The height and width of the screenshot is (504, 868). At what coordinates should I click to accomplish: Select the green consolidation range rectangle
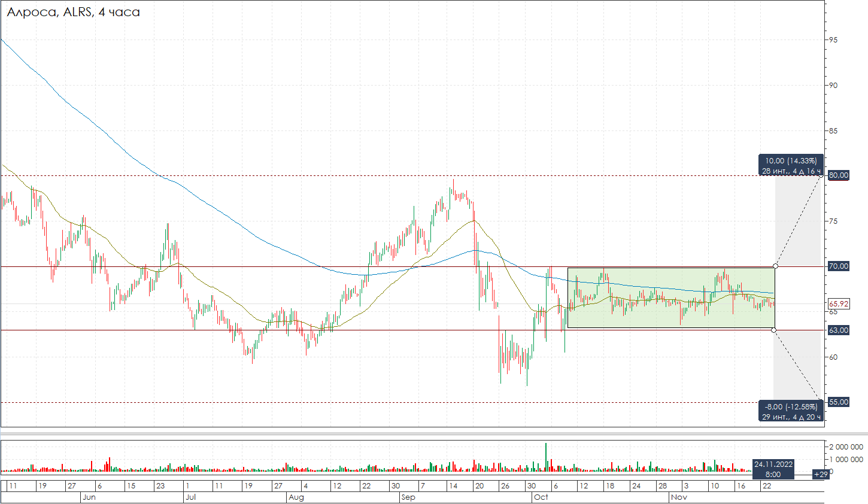point(671,297)
